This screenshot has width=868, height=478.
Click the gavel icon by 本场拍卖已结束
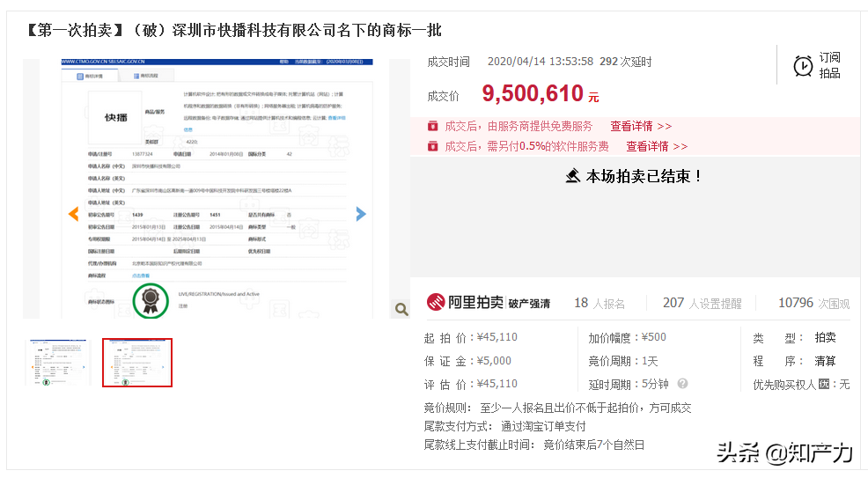(573, 176)
